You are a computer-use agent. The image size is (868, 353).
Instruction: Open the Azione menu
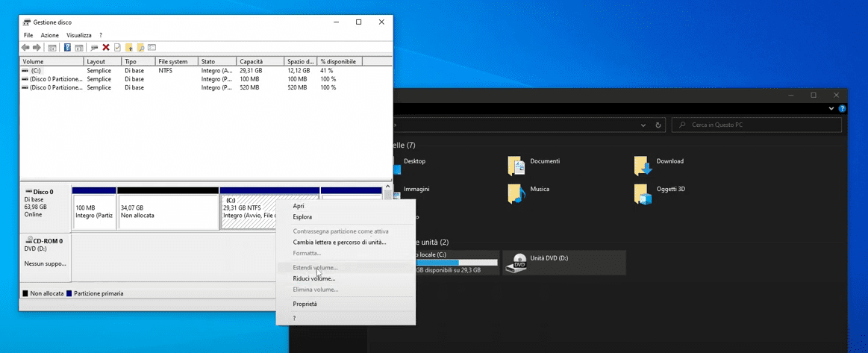[x=49, y=35]
